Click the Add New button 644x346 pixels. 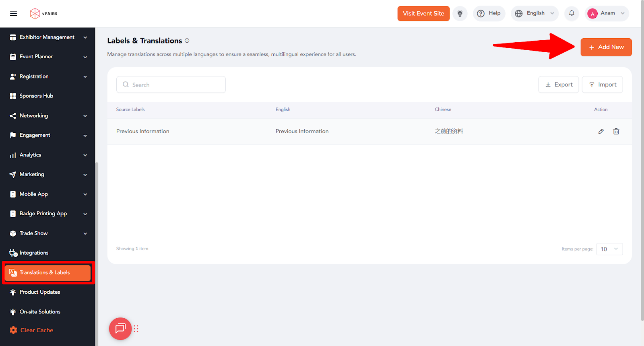[x=606, y=47]
